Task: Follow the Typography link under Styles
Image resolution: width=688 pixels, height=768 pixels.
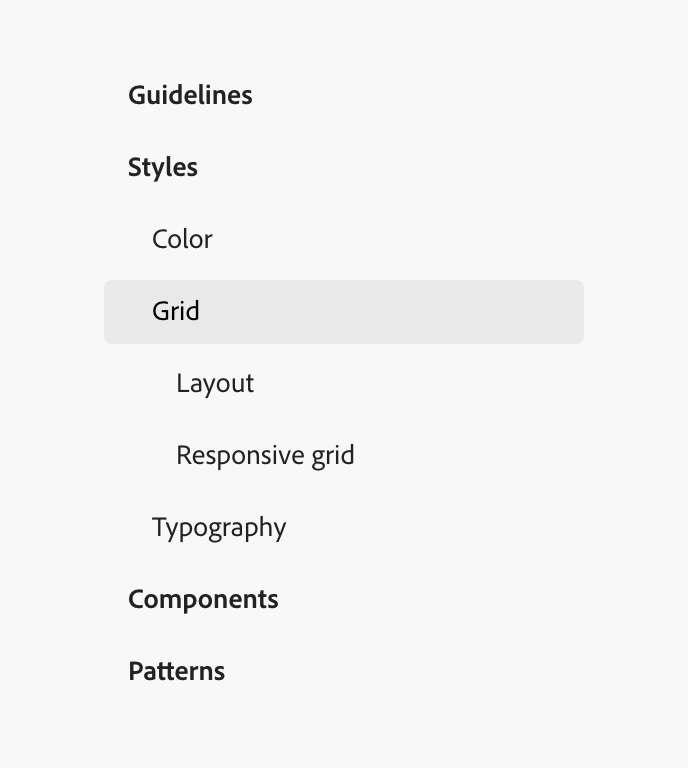Action: click(219, 527)
